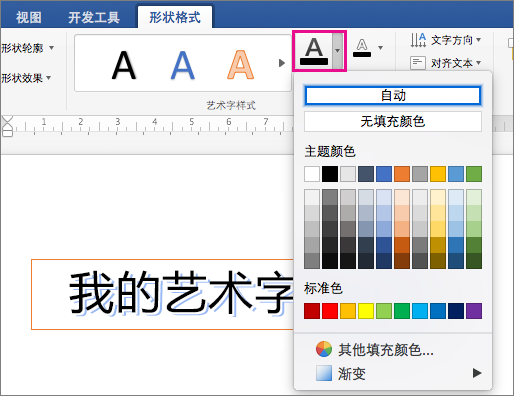Select the navy standard color swatch
This screenshot has height=396, width=514.
456,311
